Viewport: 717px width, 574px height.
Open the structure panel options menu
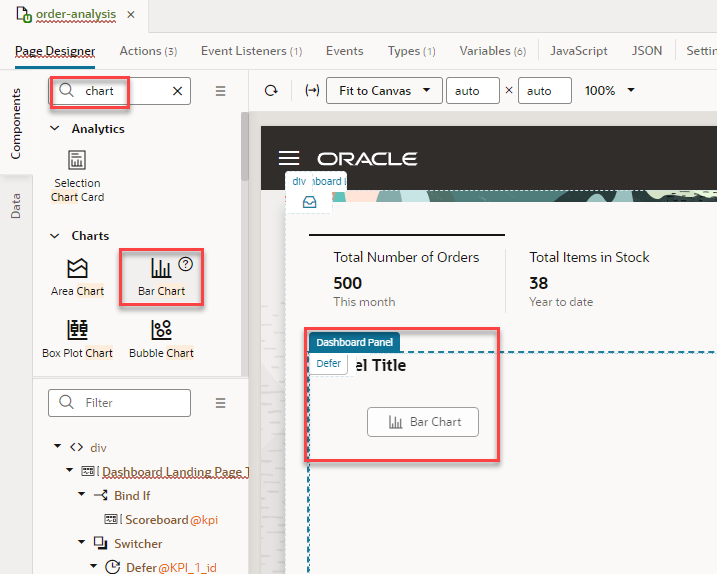point(220,403)
